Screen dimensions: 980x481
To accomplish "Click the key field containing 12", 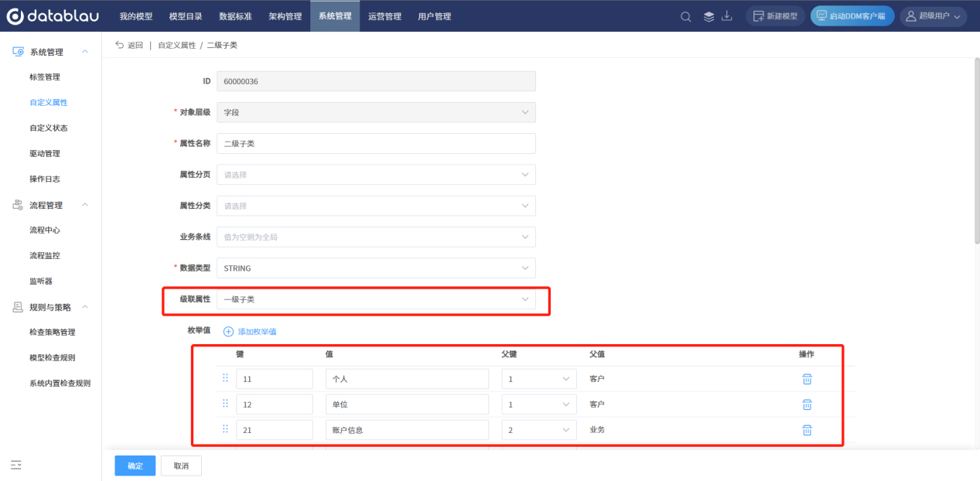I will pos(275,404).
